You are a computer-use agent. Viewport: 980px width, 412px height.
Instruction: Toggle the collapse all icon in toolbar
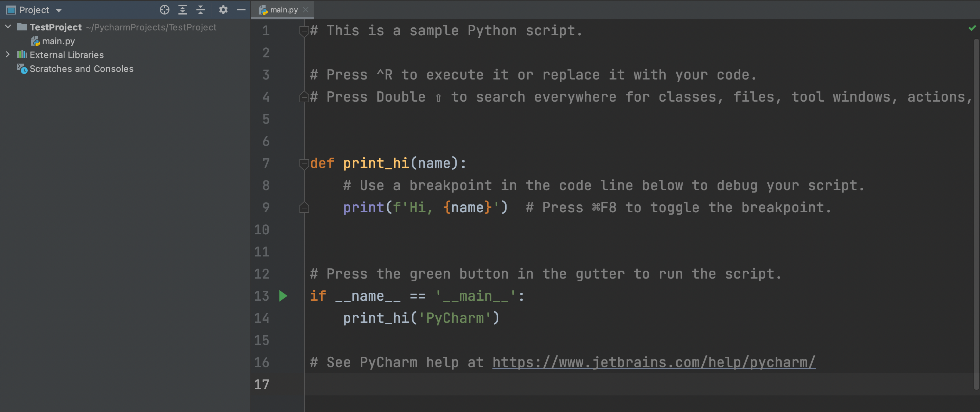pos(202,9)
